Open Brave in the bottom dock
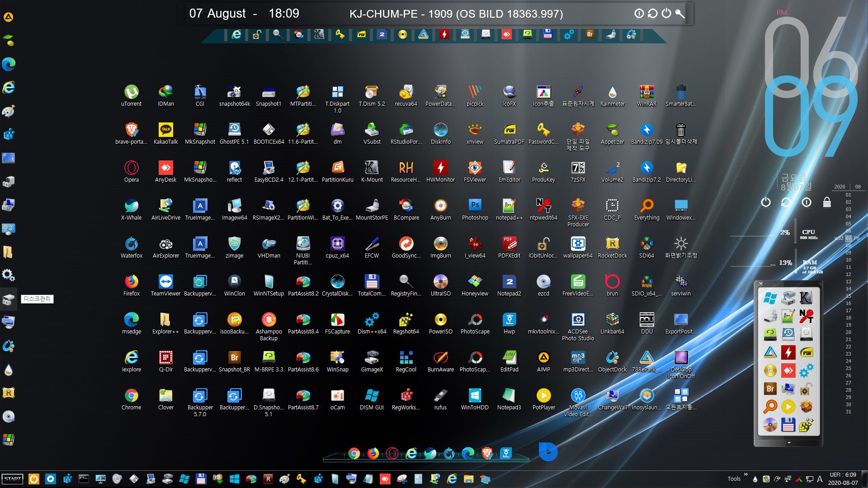The width and height of the screenshot is (868, 488). coord(487,453)
